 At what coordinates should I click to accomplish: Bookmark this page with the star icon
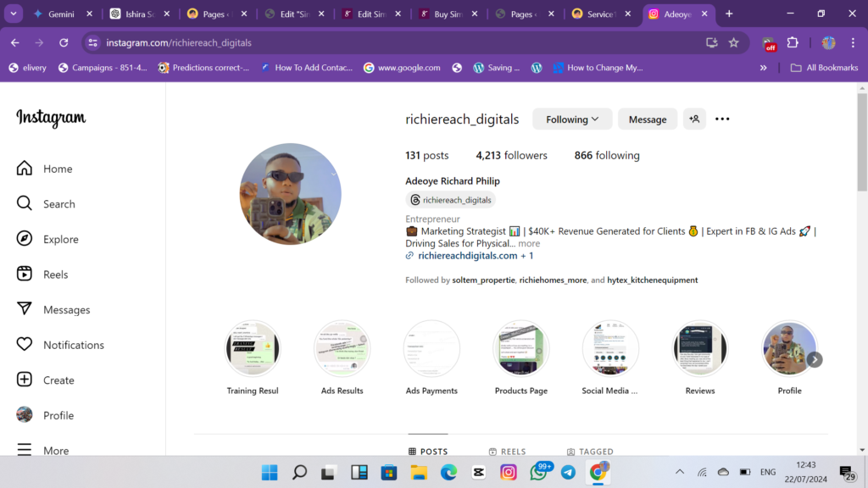734,42
